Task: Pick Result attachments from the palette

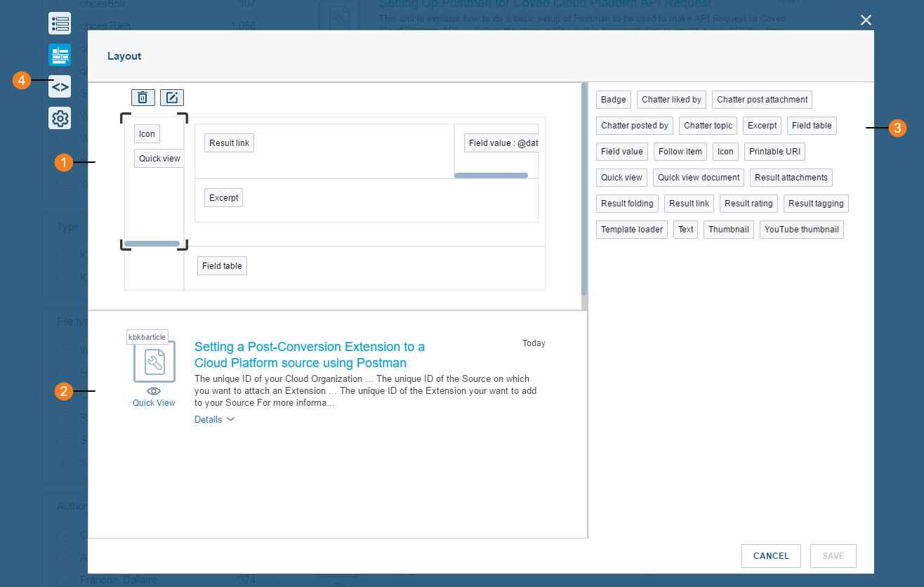Action: coord(791,178)
